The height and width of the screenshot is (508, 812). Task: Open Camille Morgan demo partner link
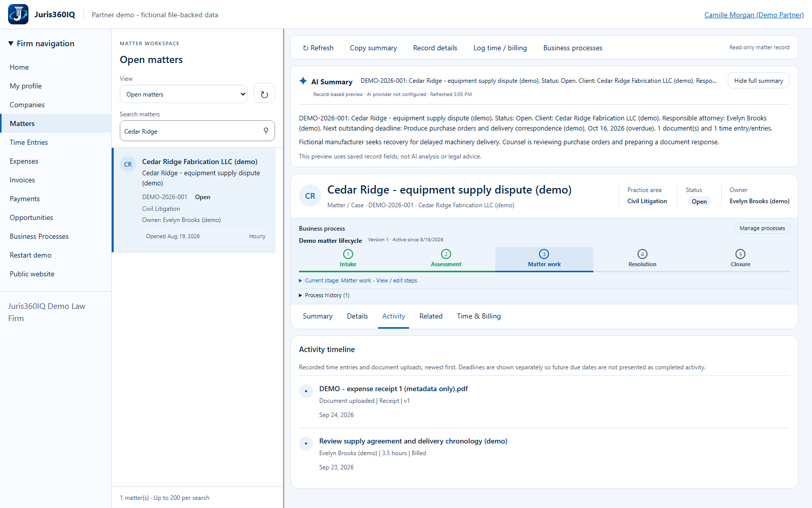[x=754, y=15]
